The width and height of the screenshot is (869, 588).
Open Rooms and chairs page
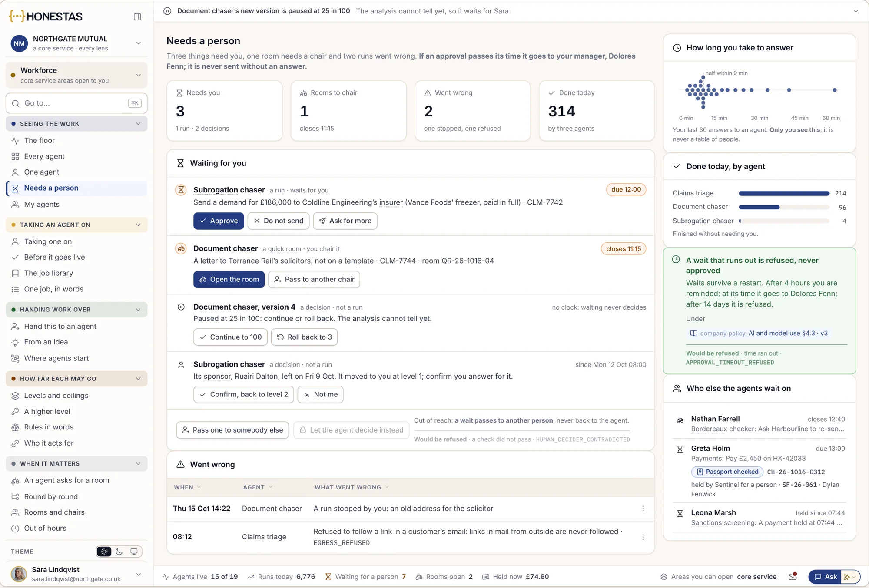(76, 512)
